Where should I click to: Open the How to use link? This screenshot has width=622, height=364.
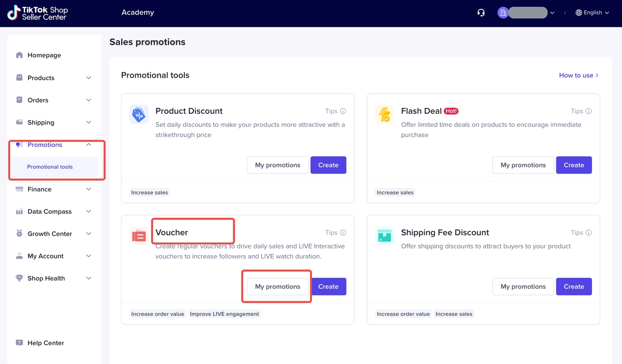tap(578, 75)
